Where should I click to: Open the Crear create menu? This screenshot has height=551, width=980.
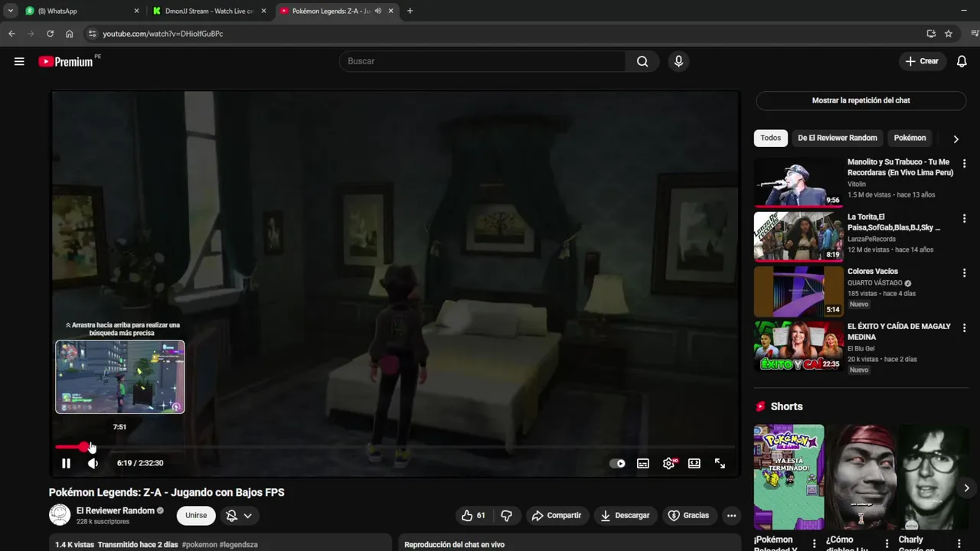coord(922,61)
